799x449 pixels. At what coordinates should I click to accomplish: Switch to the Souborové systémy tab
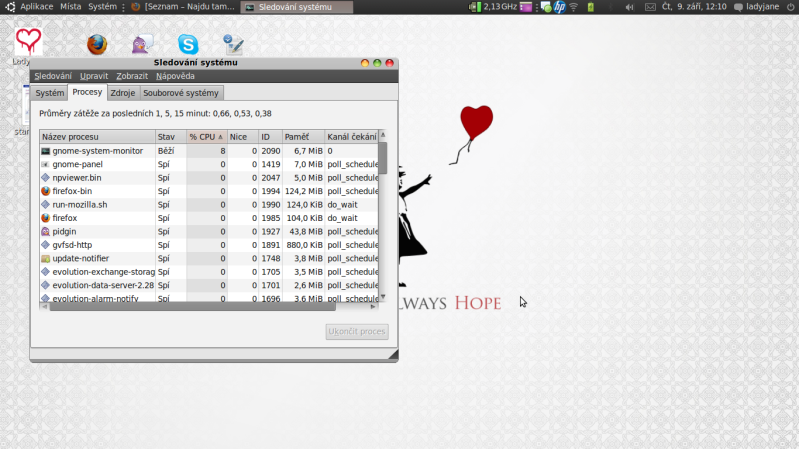pos(181,93)
